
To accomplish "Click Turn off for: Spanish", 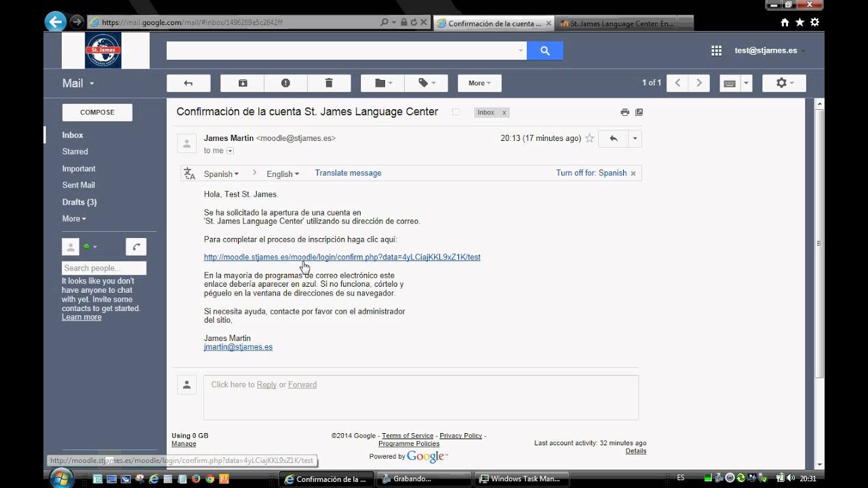I will 591,173.
